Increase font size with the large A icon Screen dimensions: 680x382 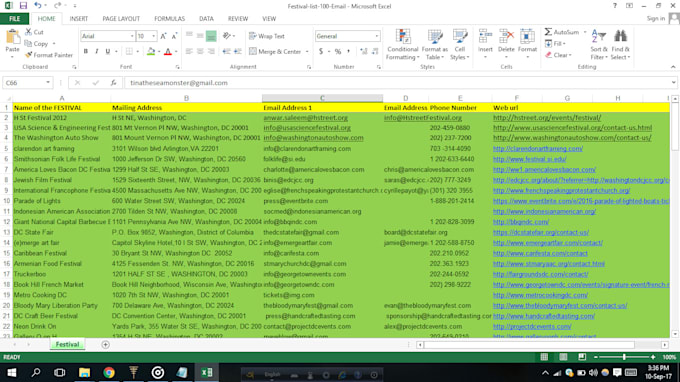pyautogui.click(x=163, y=36)
